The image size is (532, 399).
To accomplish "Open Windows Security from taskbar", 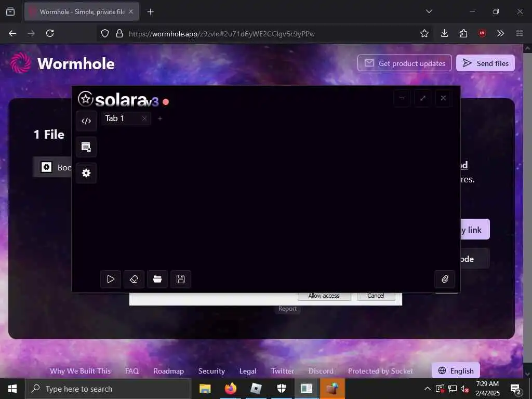I will [281, 389].
